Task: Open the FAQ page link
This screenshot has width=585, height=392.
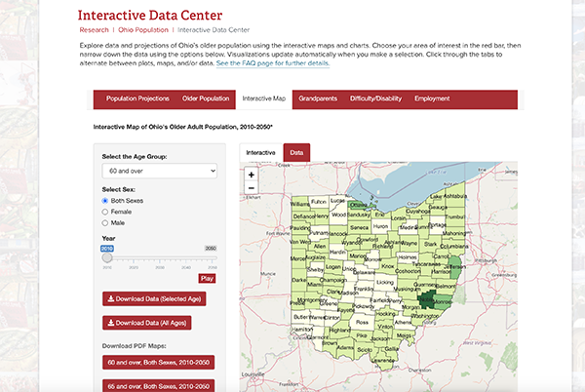Action: pos(272,63)
